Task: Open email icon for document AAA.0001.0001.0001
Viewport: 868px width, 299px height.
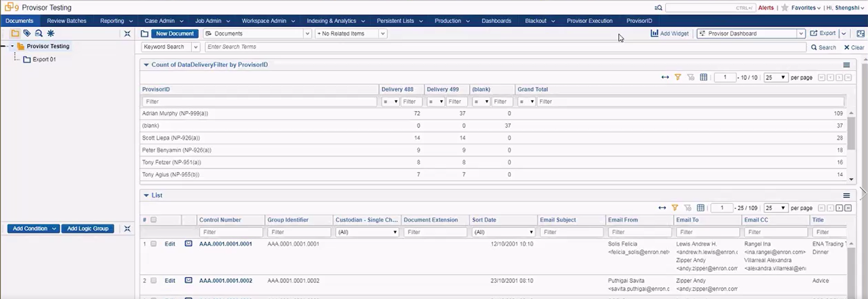Action: click(188, 244)
